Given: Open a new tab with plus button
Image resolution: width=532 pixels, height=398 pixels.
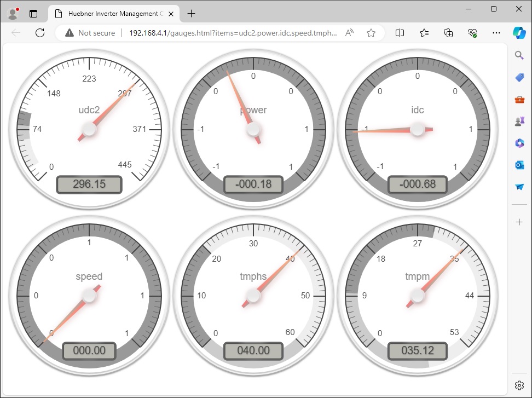Looking at the screenshot, I should 191,13.
